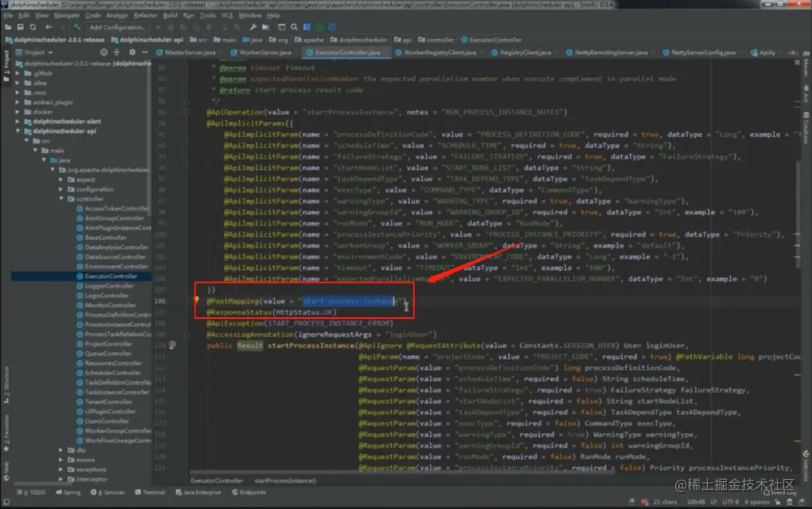Click the Search Everywhere magnifier icon
Image resolution: width=812 pixels, height=509 pixels.
pyautogui.click(x=294, y=27)
